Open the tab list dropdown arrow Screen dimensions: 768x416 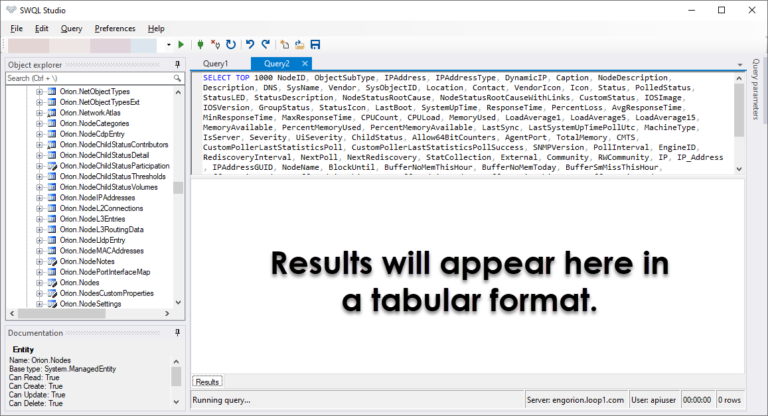click(x=740, y=65)
